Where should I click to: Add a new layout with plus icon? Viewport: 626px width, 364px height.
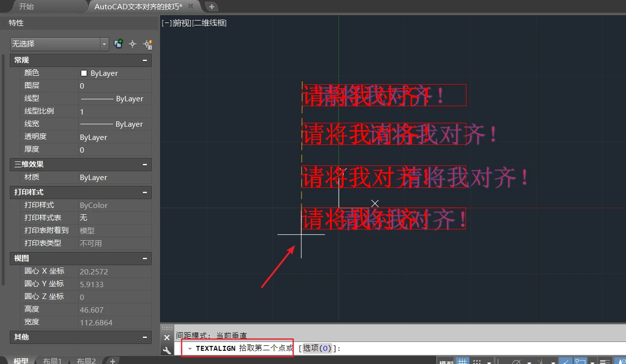(x=112, y=361)
